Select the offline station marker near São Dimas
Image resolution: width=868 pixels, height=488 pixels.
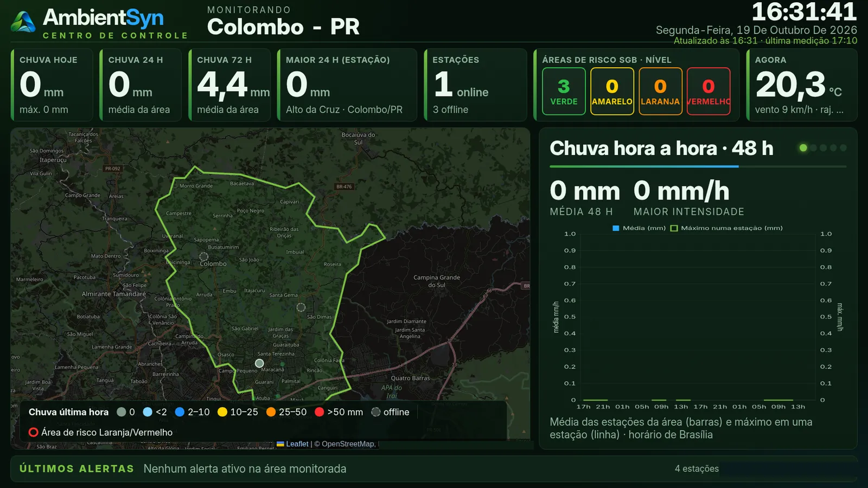click(x=301, y=307)
